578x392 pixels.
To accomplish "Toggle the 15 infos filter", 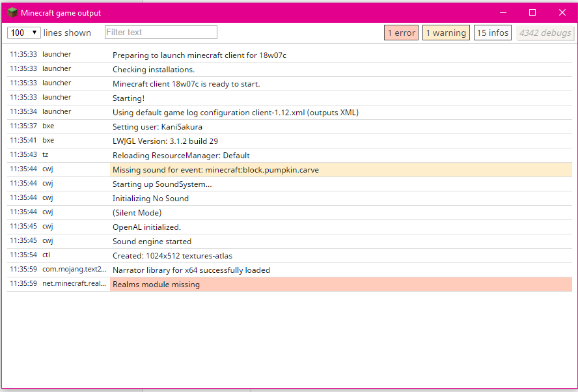I will coord(493,33).
